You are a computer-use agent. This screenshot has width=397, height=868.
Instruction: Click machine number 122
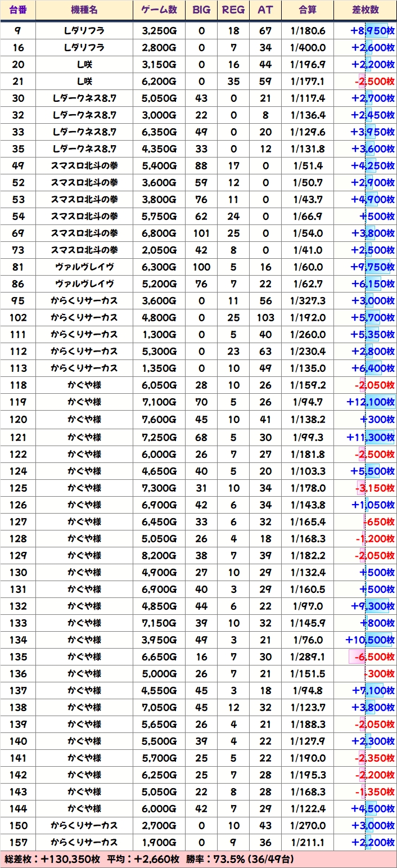18,454
